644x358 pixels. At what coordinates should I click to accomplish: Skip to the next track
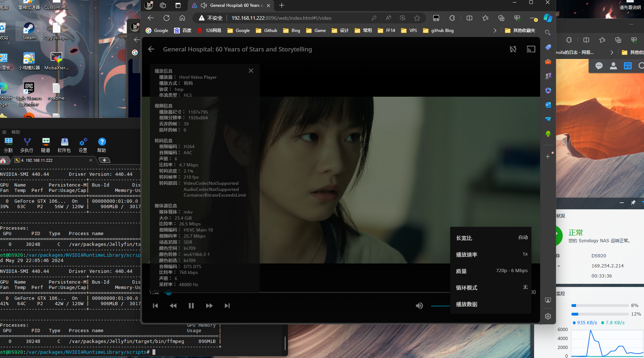pos(227,306)
